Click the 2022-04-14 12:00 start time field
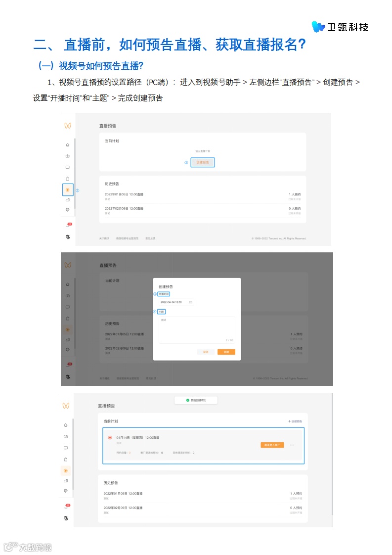 click(176, 302)
